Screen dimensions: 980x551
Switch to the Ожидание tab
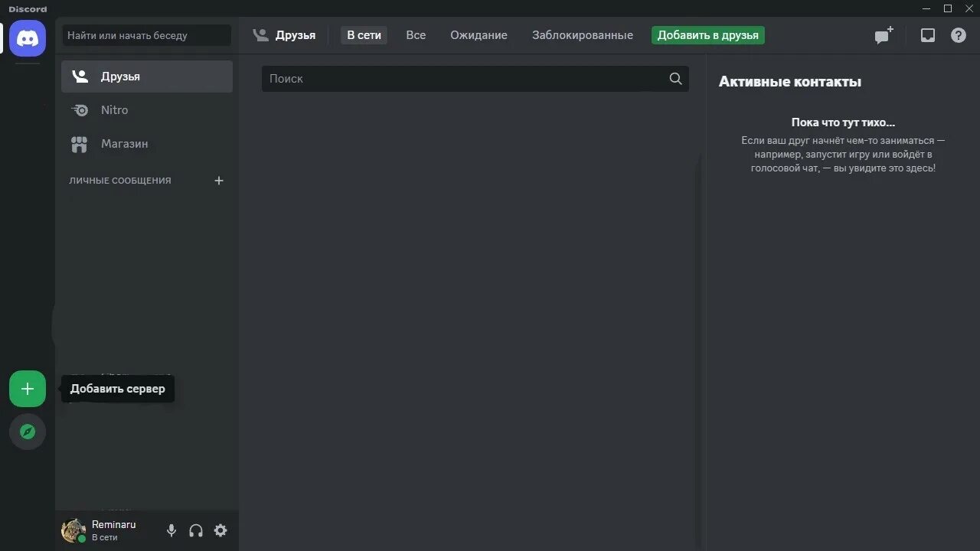479,35
